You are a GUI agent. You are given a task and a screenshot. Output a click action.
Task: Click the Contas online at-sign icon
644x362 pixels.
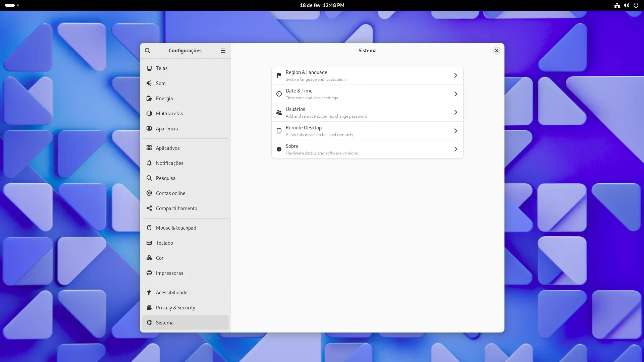tap(149, 193)
